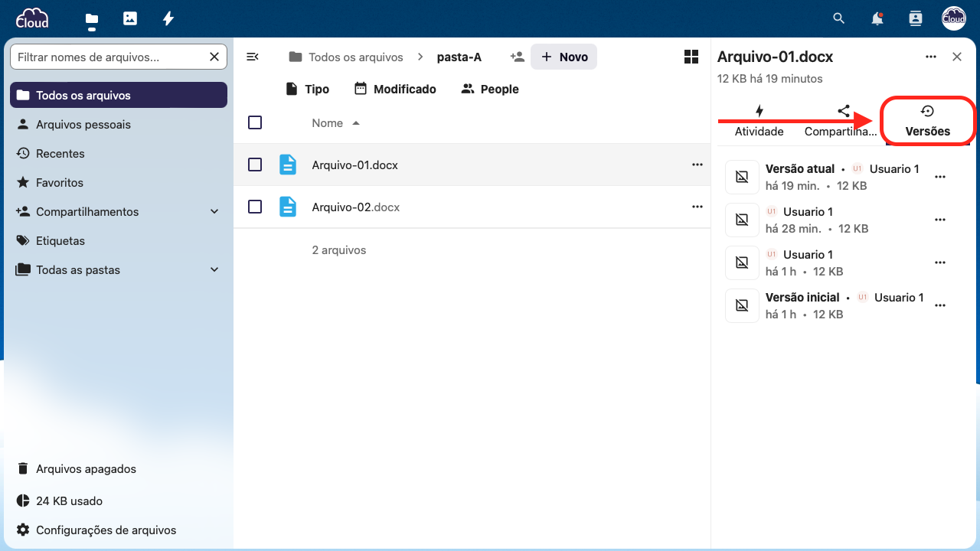980x551 pixels.
Task: Collapse the navigation sidebar toggle
Action: pos(252,57)
